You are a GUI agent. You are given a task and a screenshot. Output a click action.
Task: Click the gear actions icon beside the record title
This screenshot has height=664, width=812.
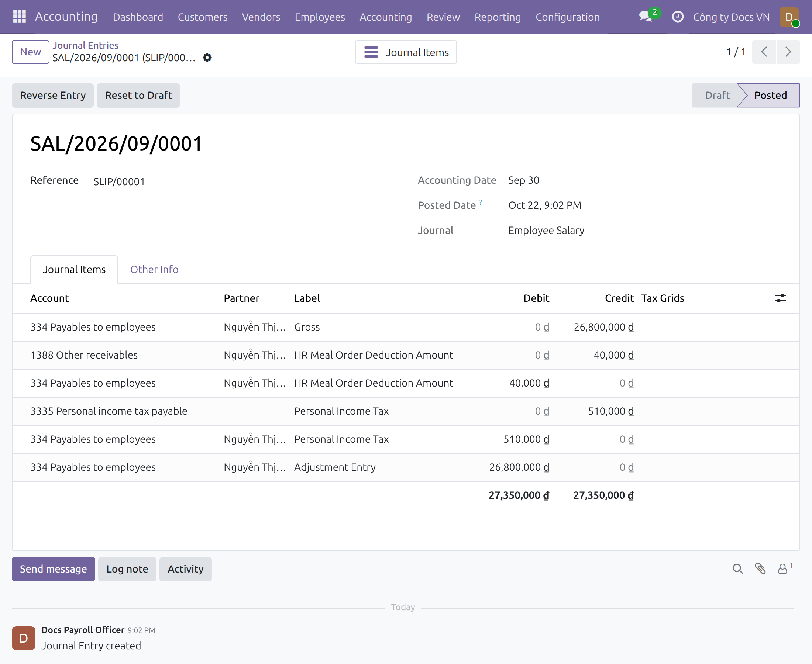coord(207,58)
